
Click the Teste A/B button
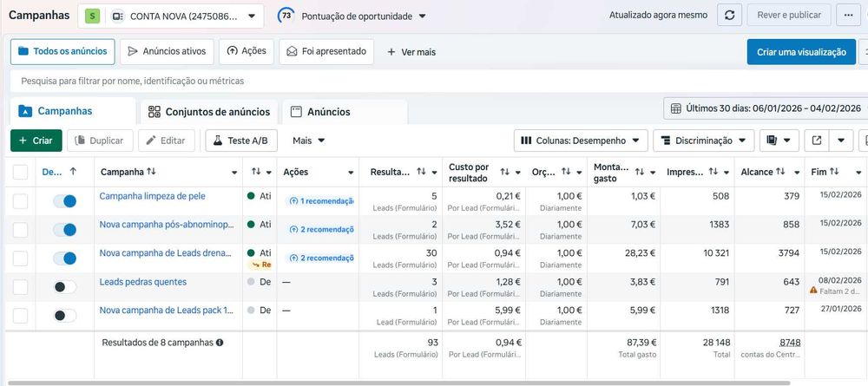click(x=241, y=141)
